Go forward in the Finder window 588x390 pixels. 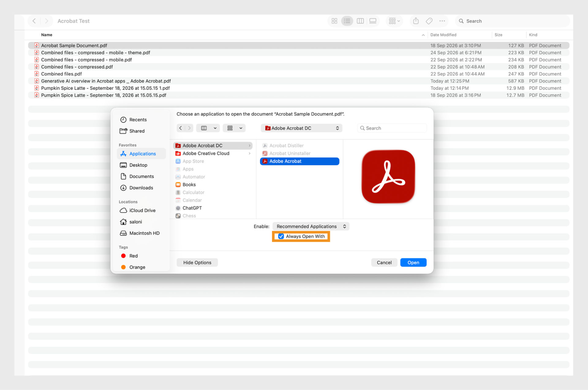point(46,21)
